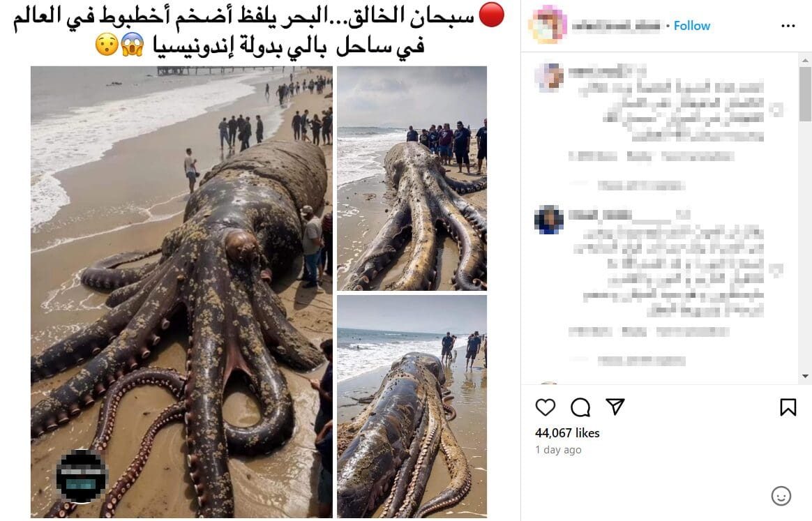Open the large octopus beach photo
Screen dimensions: 812x521
pyautogui.click(x=181, y=292)
